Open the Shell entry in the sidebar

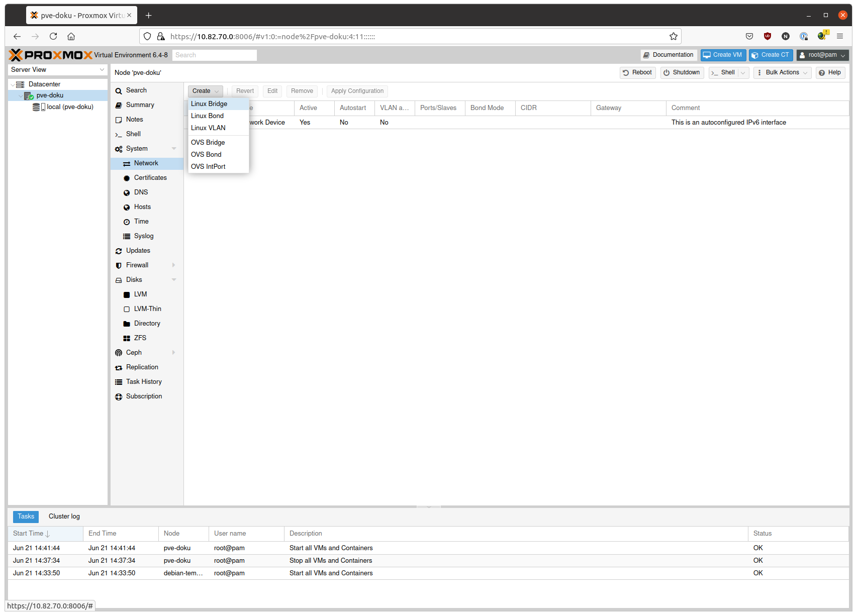133,134
